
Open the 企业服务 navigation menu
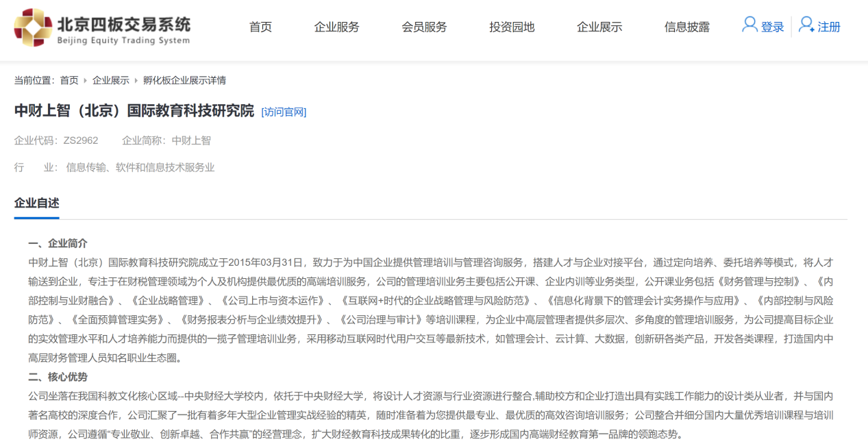[x=336, y=27]
